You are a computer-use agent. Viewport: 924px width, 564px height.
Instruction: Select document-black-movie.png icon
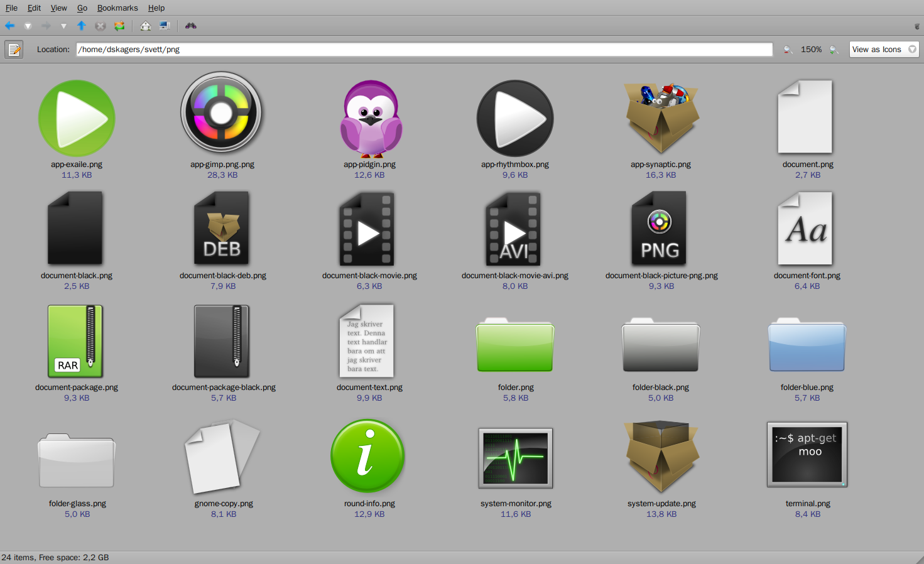point(367,229)
